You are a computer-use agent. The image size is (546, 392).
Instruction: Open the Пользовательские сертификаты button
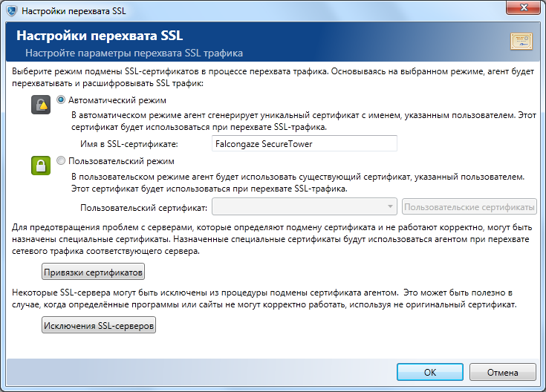[x=469, y=207]
